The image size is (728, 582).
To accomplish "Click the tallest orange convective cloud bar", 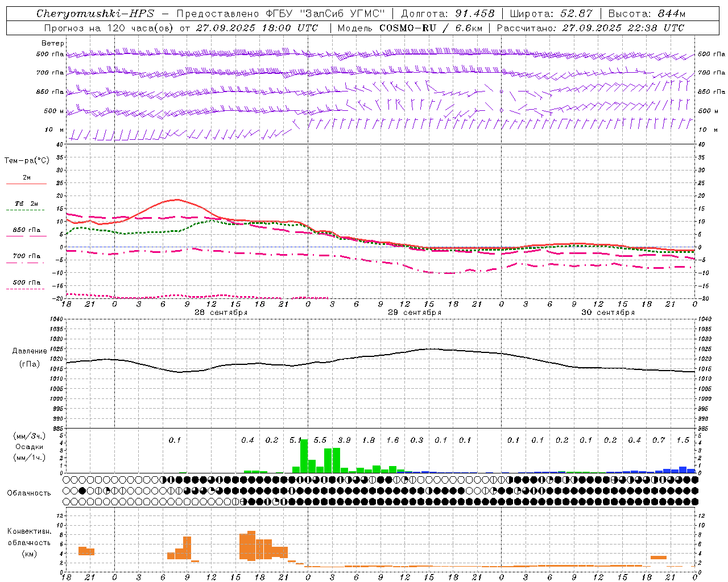I will click(x=251, y=546).
